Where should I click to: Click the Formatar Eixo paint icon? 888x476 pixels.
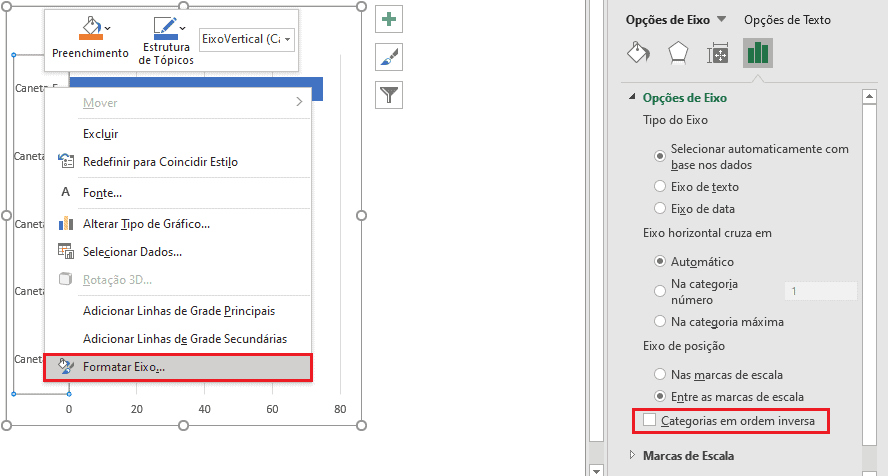coord(66,366)
